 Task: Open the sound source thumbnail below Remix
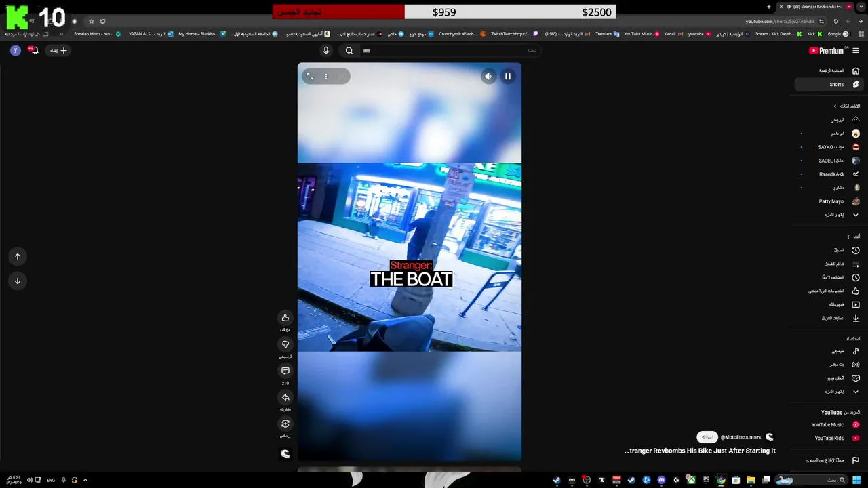[285, 453]
